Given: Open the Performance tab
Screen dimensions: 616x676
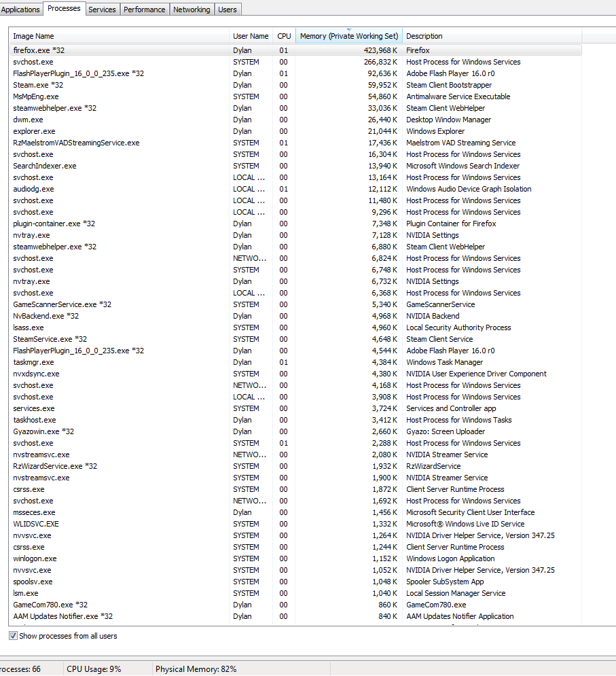Looking at the screenshot, I should pos(145,10).
